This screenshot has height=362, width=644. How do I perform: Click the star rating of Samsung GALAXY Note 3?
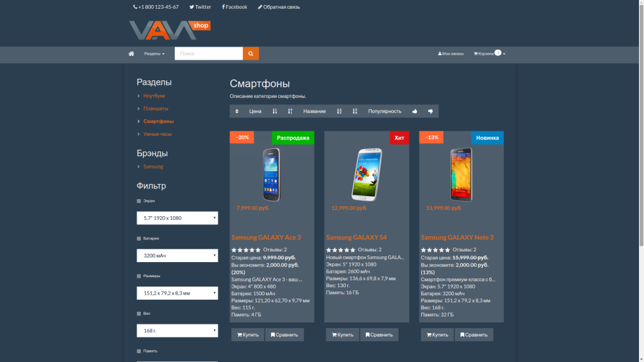point(435,250)
